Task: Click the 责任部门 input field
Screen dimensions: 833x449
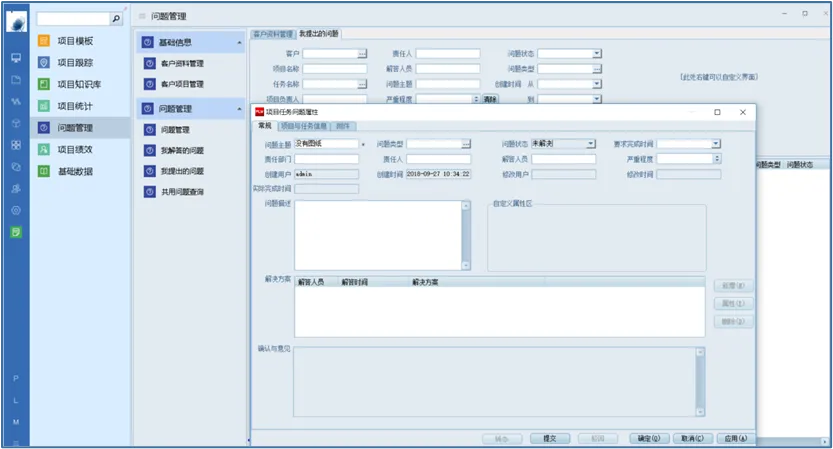Action: pos(326,159)
